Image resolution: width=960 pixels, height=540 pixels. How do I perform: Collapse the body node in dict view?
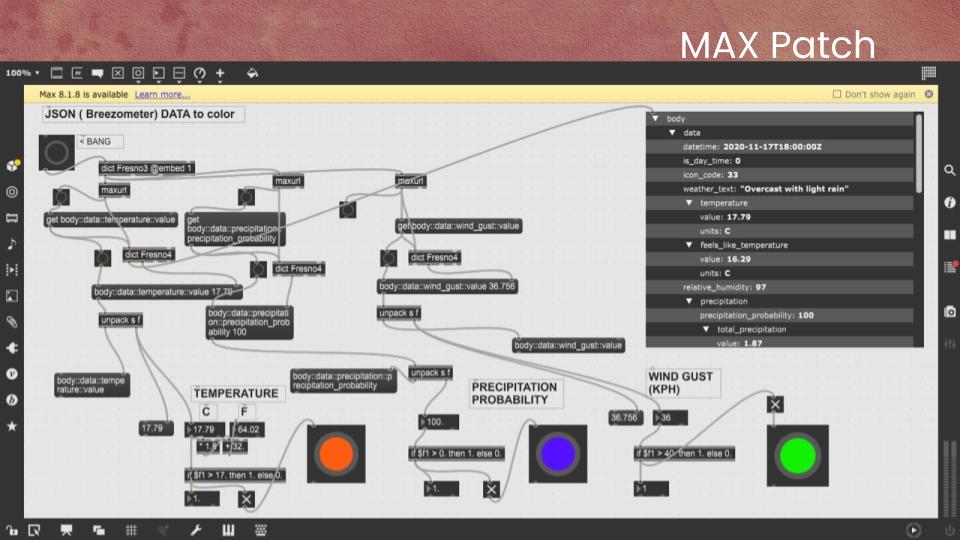[x=656, y=118]
